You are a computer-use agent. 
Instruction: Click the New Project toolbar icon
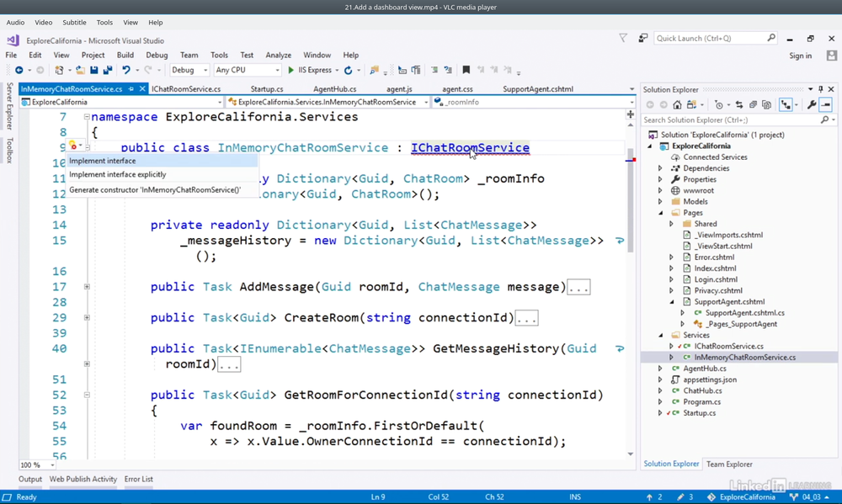click(x=59, y=70)
